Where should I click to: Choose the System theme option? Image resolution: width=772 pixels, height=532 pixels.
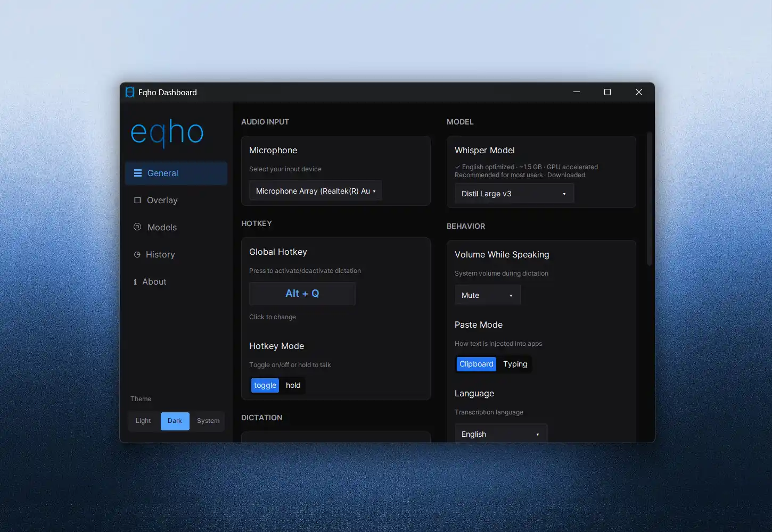point(208,421)
